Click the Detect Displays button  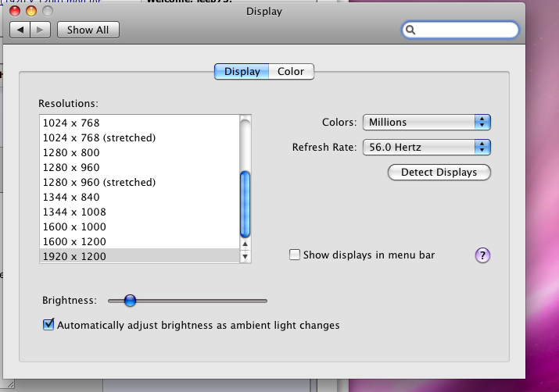(439, 172)
